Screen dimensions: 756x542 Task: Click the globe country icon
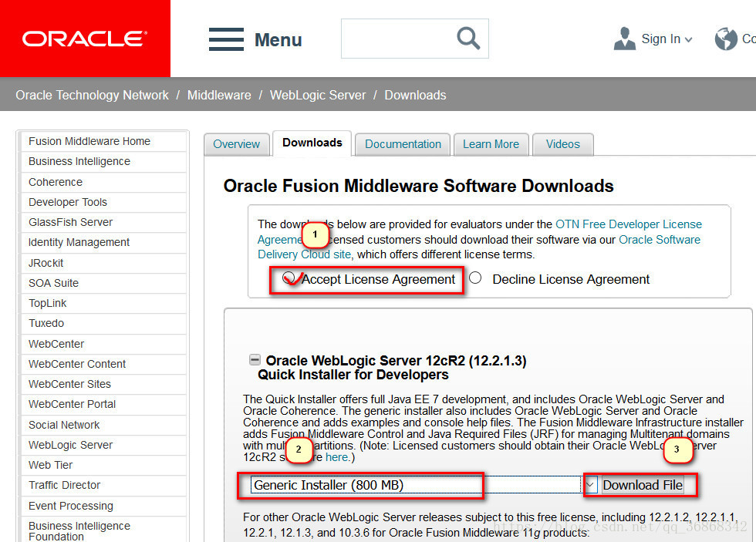coord(726,39)
